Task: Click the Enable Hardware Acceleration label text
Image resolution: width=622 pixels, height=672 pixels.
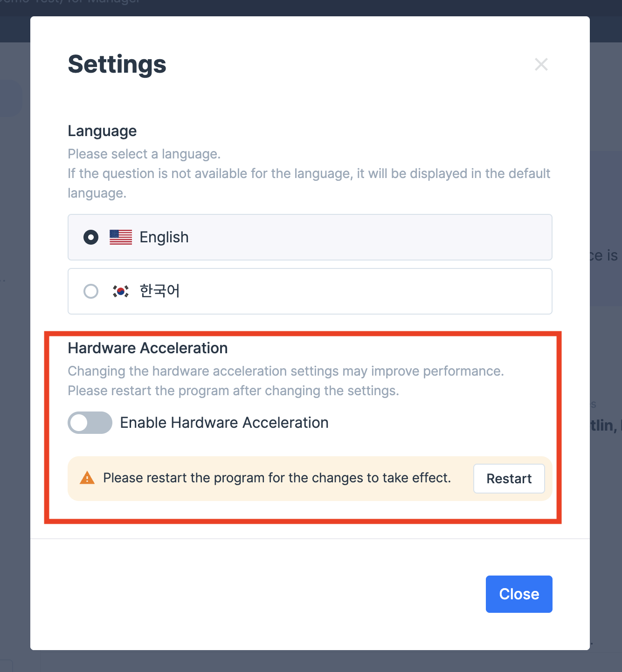Action: pyautogui.click(x=224, y=423)
